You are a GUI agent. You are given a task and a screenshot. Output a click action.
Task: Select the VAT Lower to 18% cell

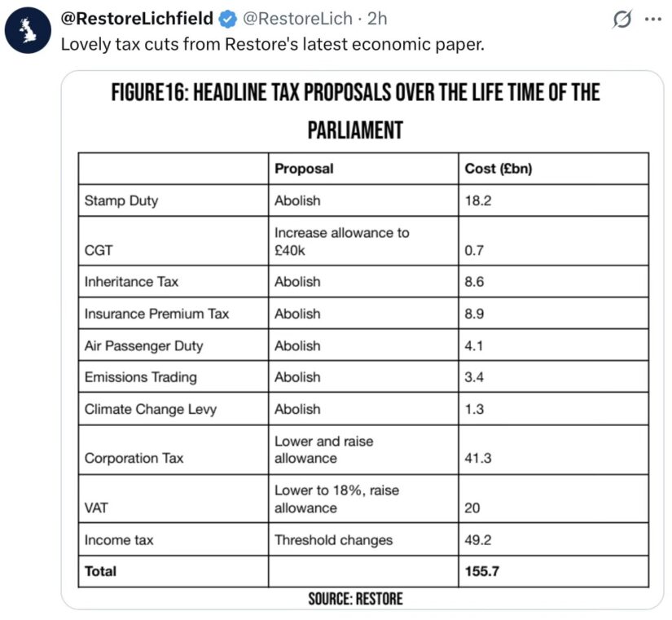point(337,499)
